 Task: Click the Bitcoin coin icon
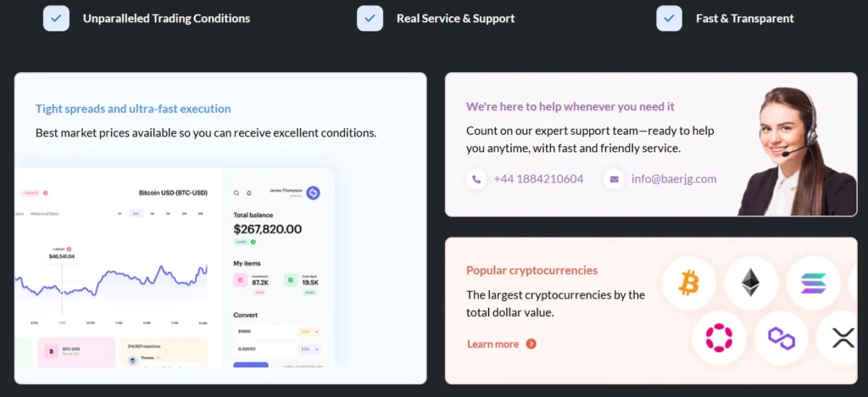pos(688,283)
